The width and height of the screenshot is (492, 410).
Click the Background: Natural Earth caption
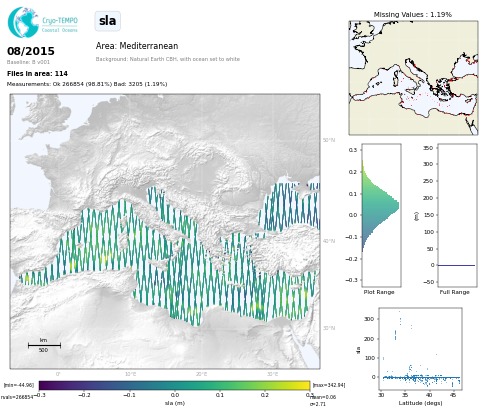[x=168, y=59]
